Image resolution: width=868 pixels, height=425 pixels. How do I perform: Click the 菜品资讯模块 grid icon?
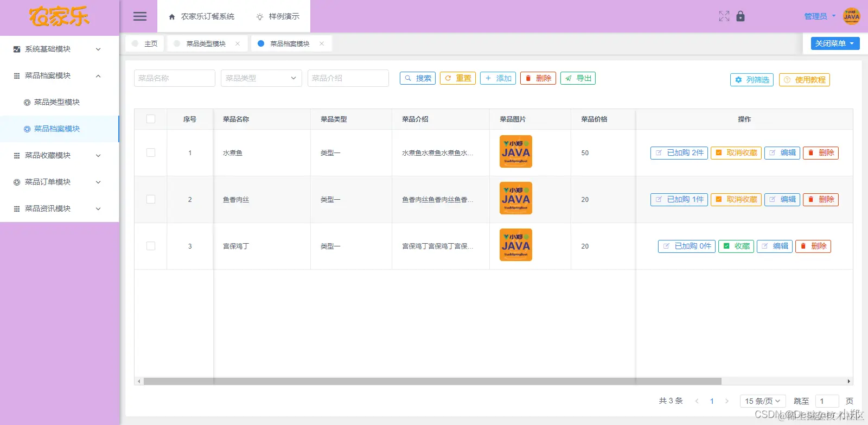point(17,208)
